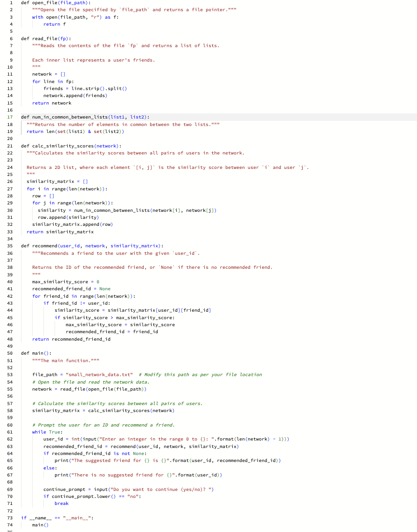Image resolution: width=417 pixels, height=532 pixels.
Task: Click the 'if continue_prompt.lower() == "no":' line
Action: [92, 497]
